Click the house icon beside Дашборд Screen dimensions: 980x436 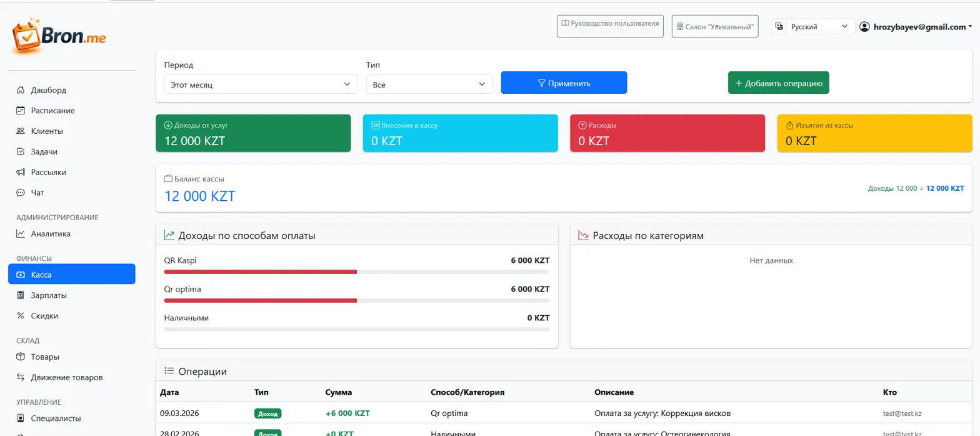pyautogui.click(x=21, y=90)
